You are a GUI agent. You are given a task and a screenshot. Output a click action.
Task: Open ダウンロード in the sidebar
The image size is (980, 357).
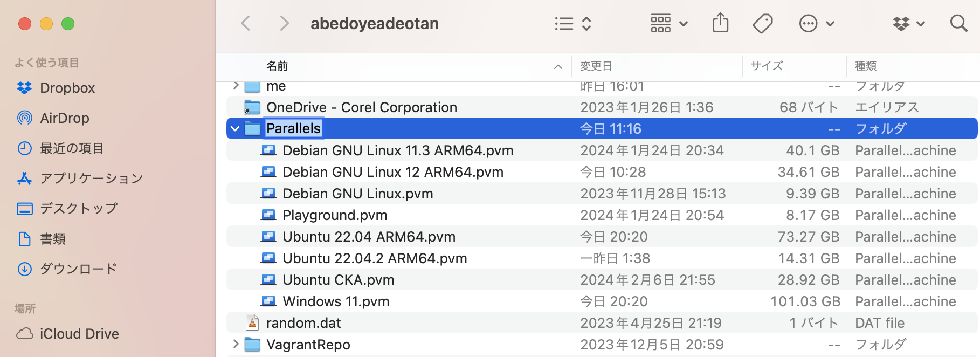78,269
